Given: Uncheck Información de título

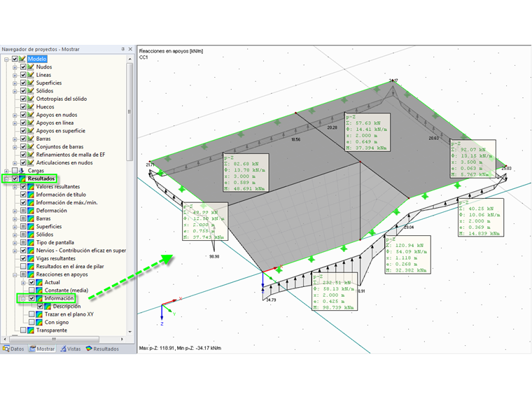Looking at the screenshot, I should (23, 195).
